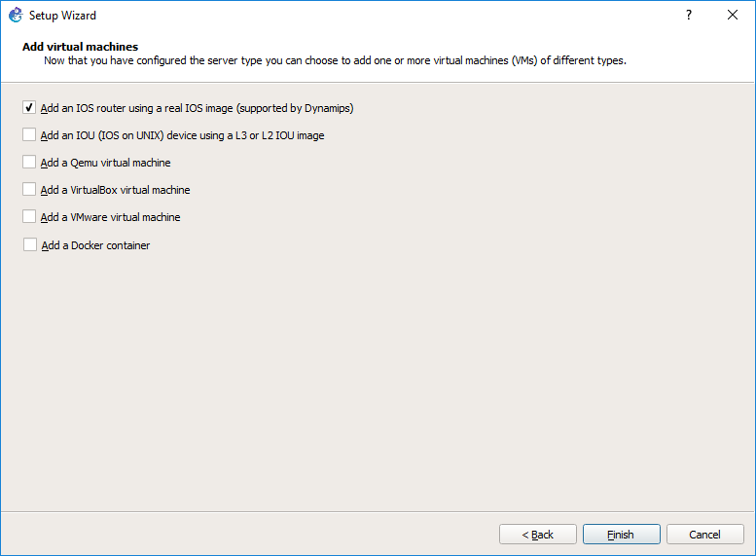
Task: Go to previous page with Back button
Action: coord(538,535)
